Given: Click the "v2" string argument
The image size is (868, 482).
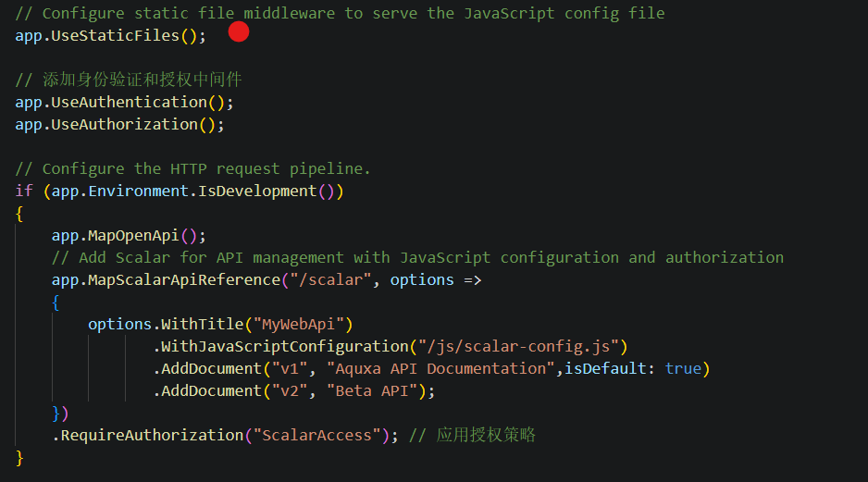Looking at the screenshot, I should click(x=290, y=390).
